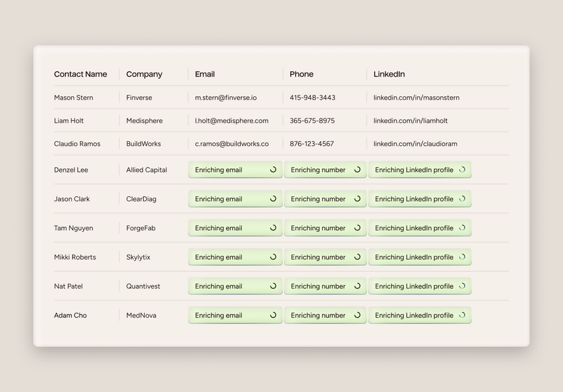Viewport: 563px width, 392px height.
Task: Click the spinner icon on Jason Clark's email enrichment
Action: coord(273,199)
